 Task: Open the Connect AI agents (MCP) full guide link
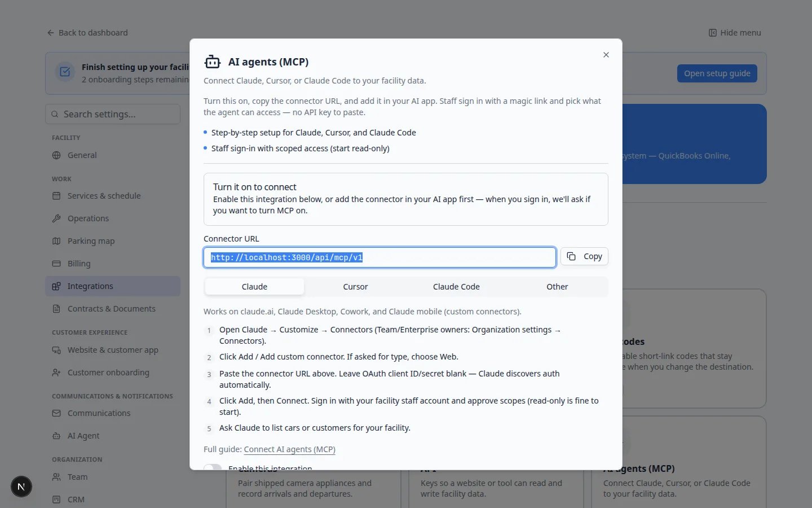coord(289,449)
